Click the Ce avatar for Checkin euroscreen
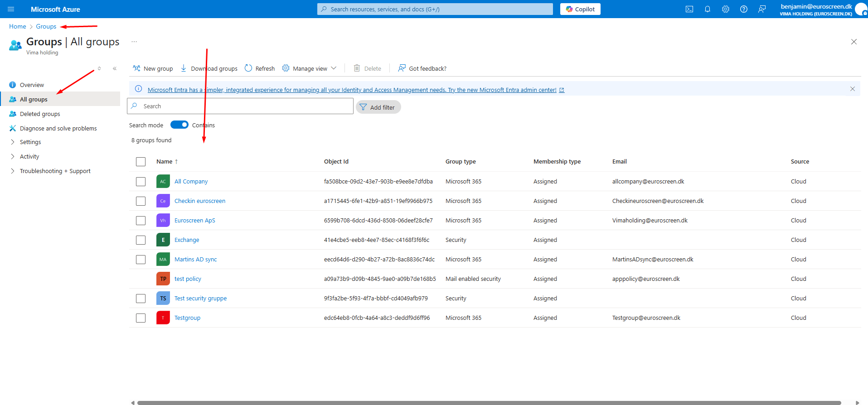This screenshot has height=405, width=868. point(163,201)
